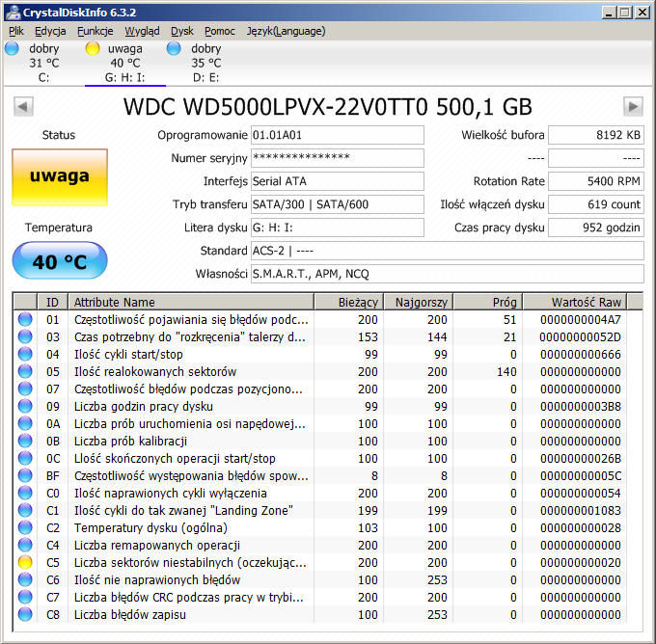The image size is (656, 644).
Task: Click raw value 000000001083
Action: coord(581,510)
